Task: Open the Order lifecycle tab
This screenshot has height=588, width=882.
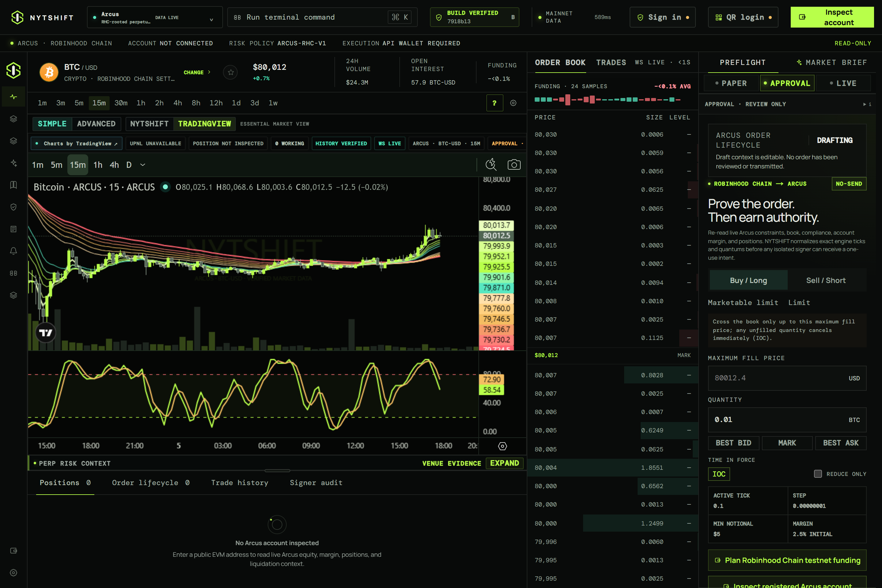Action: tap(151, 483)
